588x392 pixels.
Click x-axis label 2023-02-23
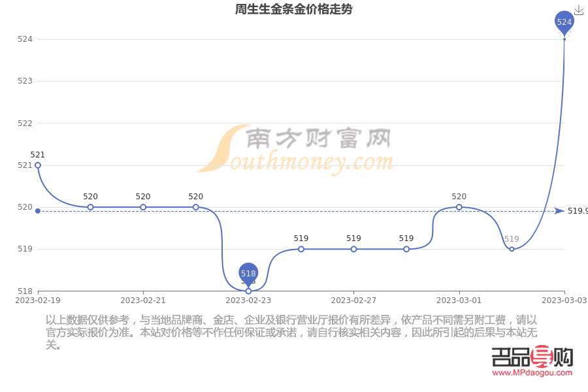[248, 301]
